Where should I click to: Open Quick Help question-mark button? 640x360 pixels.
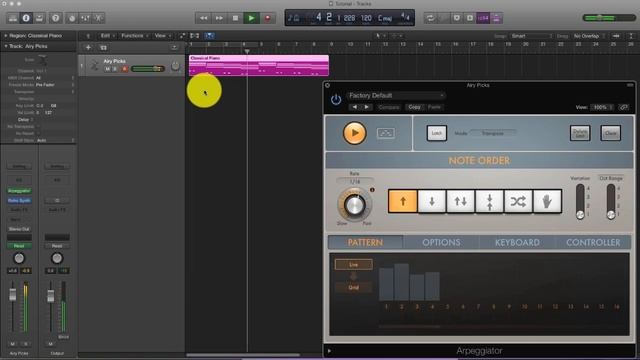tap(56, 18)
